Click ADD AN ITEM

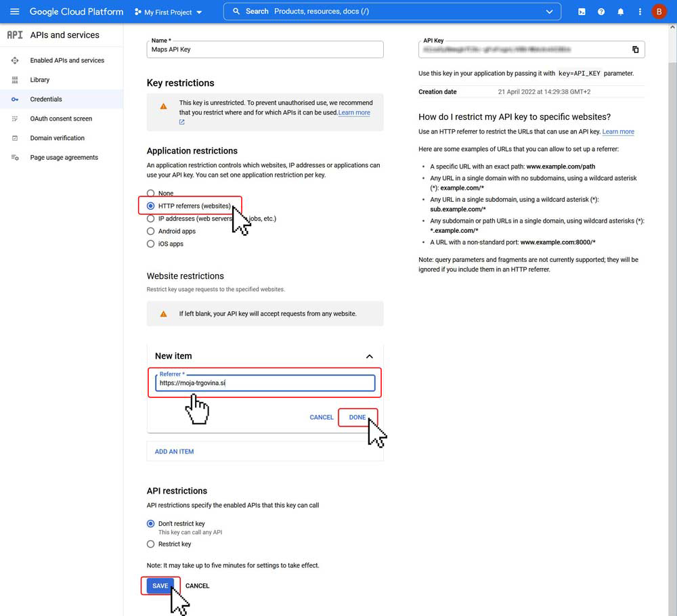[175, 452]
